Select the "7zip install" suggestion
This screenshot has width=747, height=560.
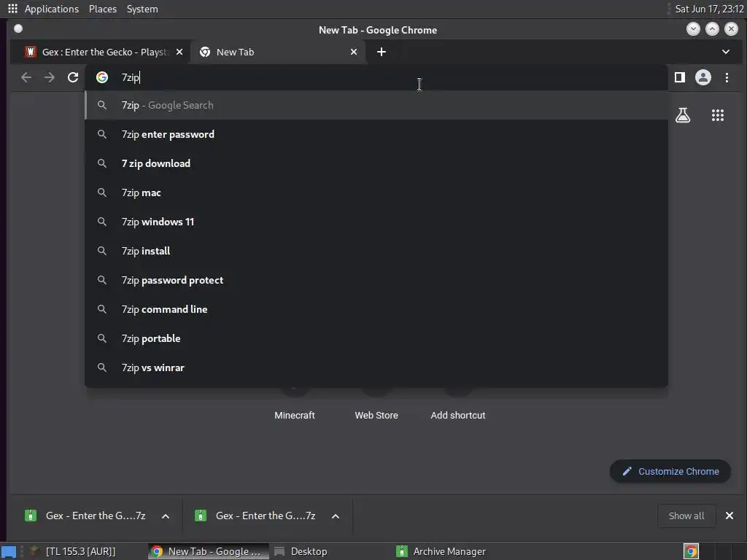point(376,251)
